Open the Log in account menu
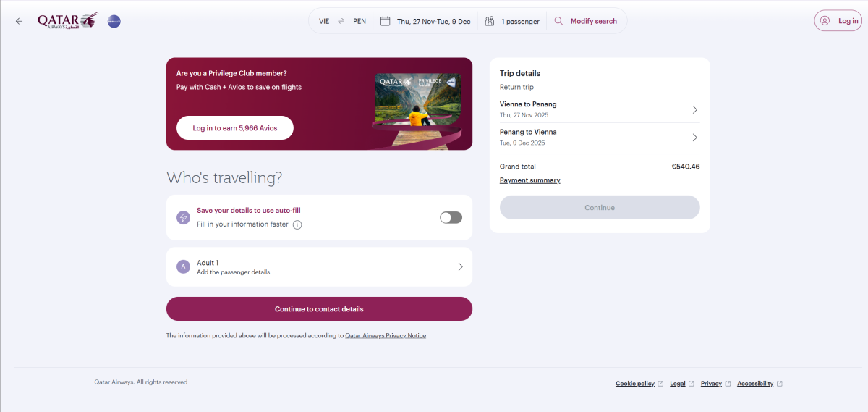The height and width of the screenshot is (412, 868). click(x=842, y=21)
